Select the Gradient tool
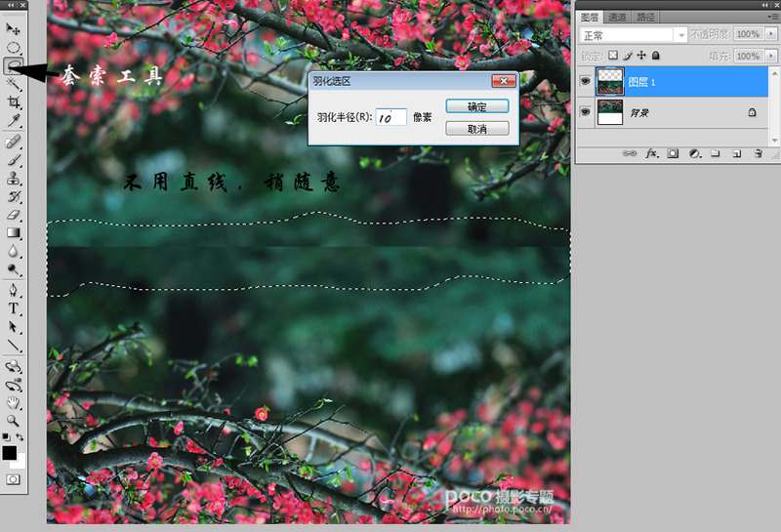The width and height of the screenshot is (781, 532). [x=13, y=232]
